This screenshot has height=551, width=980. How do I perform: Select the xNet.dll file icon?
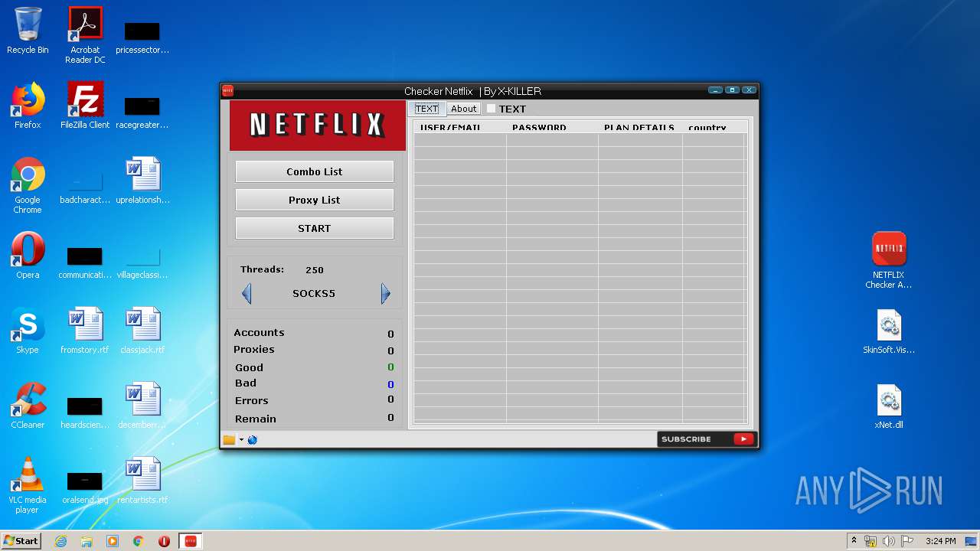[889, 406]
